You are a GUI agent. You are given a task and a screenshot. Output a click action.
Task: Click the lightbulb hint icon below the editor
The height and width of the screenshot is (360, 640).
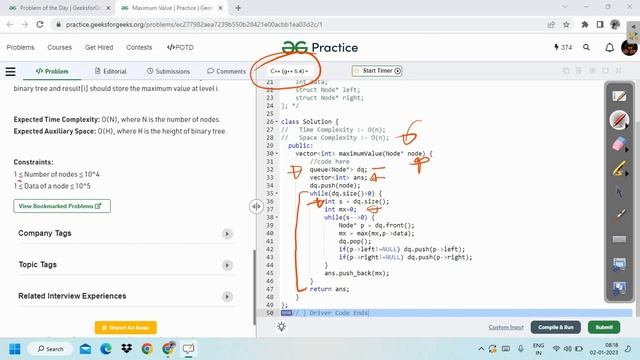pyautogui.click(x=281, y=327)
